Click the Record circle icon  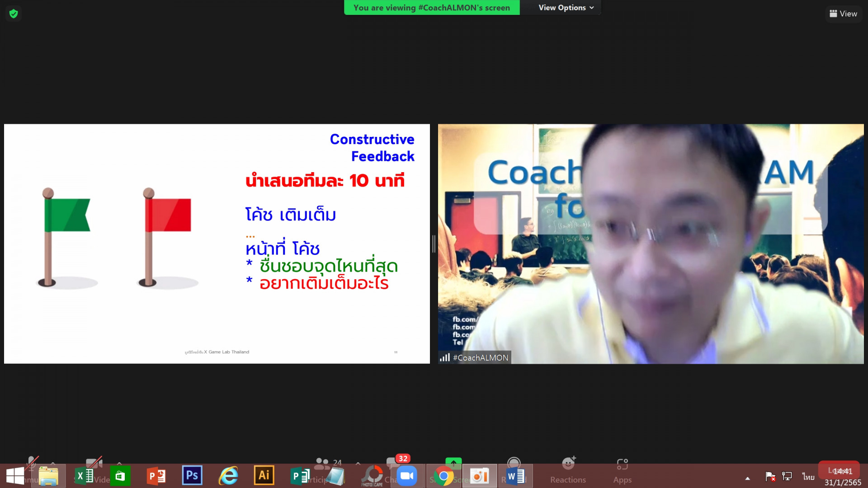click(514, 463)
